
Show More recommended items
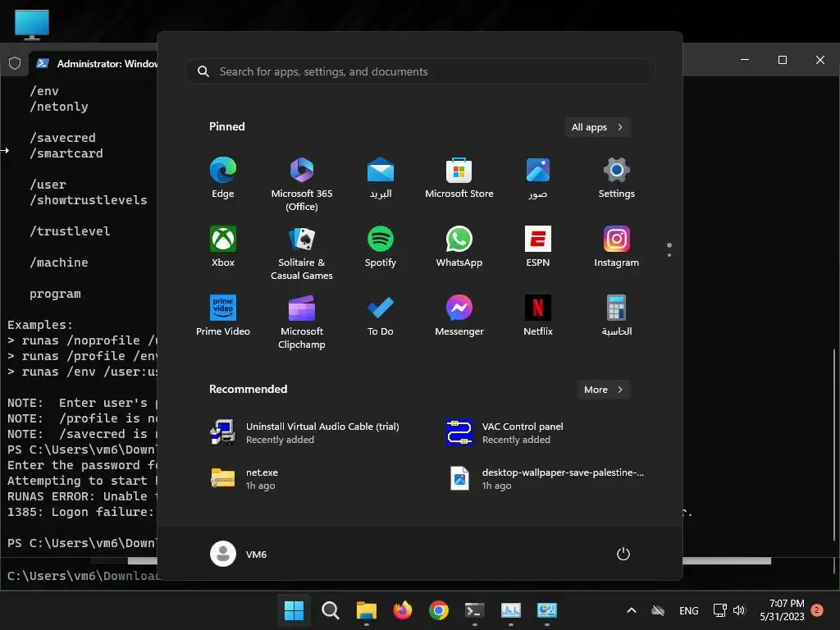click(603, 390)
